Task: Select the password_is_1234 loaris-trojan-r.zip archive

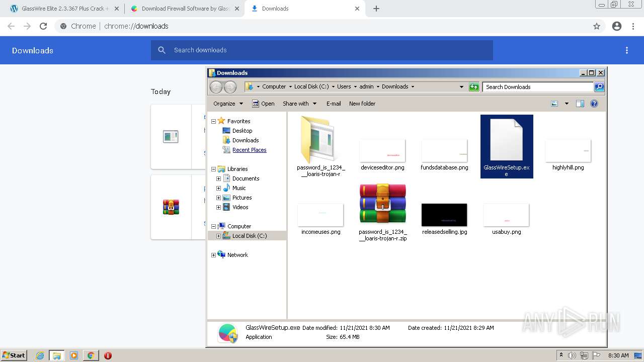Action: pos(382,213)
